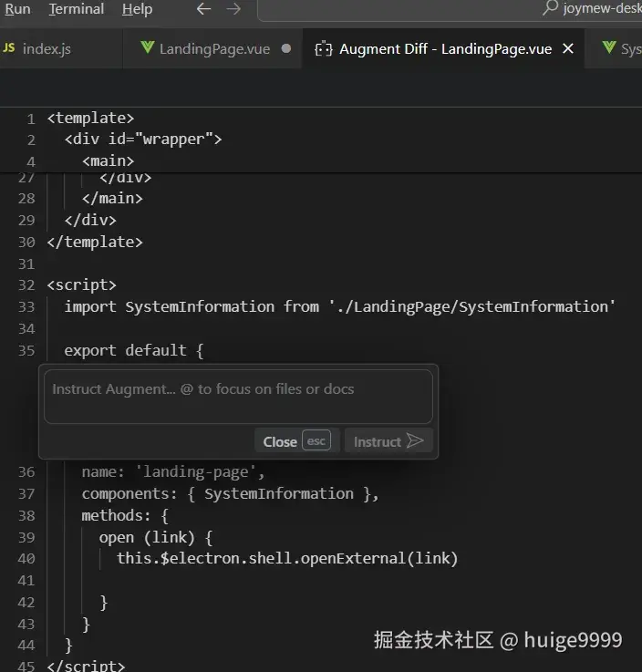Click the </template> tag on line 30
642x672 pixels.
coord(95,243)
